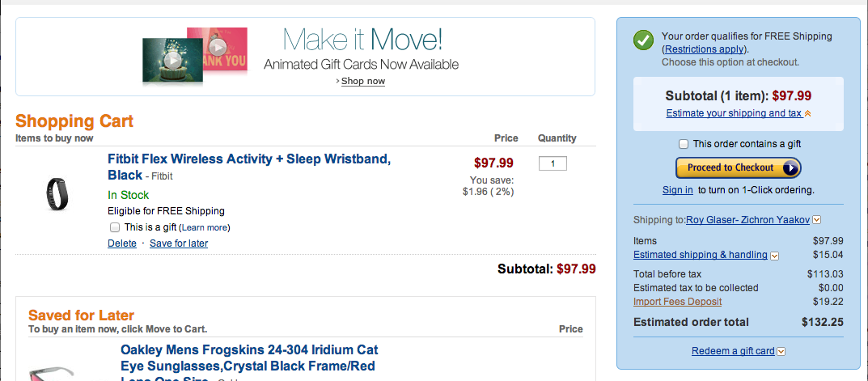This screenshot has width=868, height=381.
Task: Click the Fitbit Flex wristband product image
Action: pyautogui.click(x=57, y=194)
